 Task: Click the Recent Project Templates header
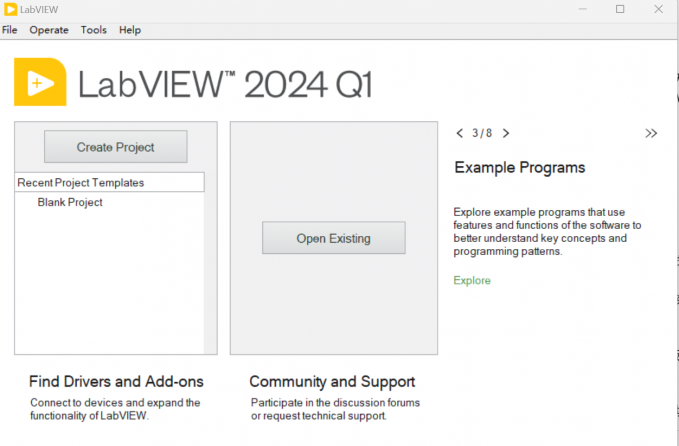pyautogui.click(x=110, y=182)
